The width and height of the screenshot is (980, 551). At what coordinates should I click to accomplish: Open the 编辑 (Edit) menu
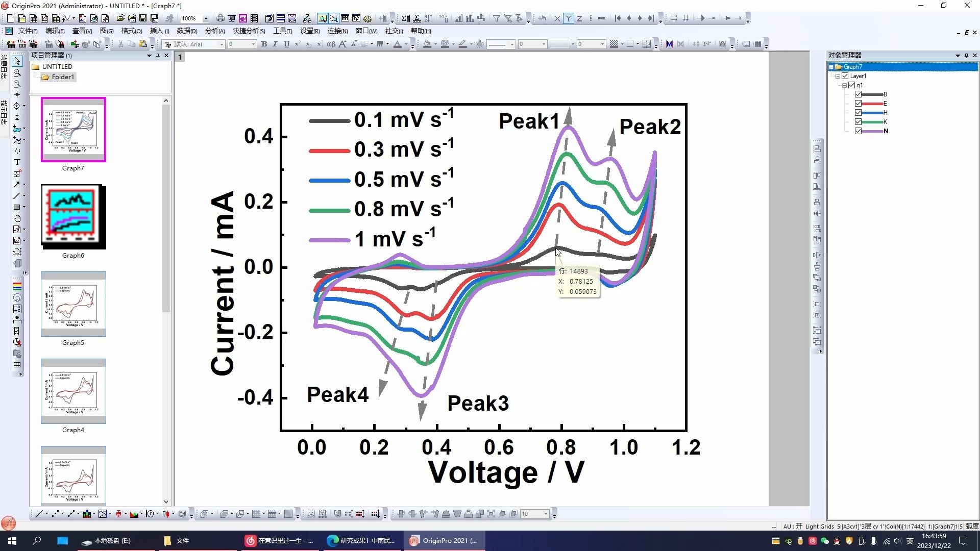coord(55,31)
